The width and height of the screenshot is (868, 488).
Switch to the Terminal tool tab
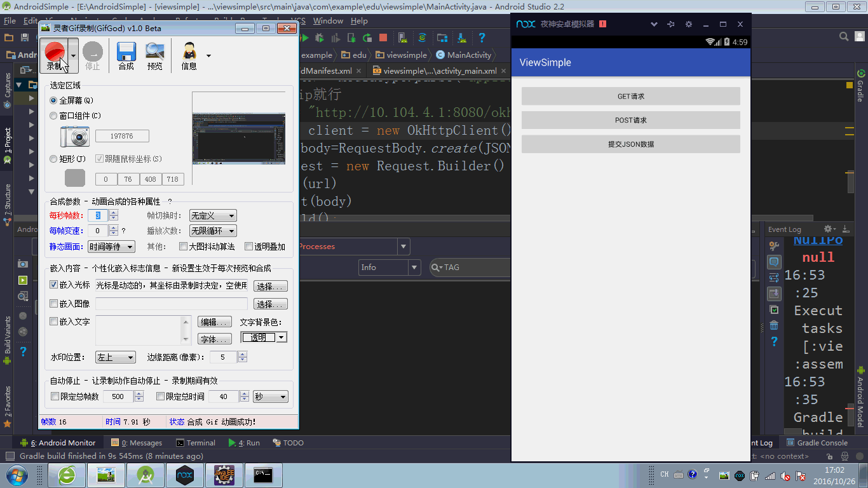pyautogui.click(x=196, y=443)
